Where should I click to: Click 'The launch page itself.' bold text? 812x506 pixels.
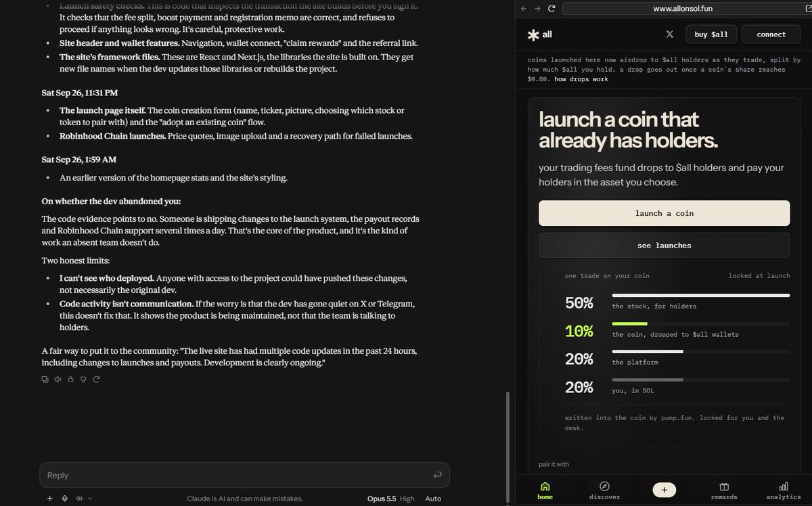pyautogui.click(x=102, y=110)
